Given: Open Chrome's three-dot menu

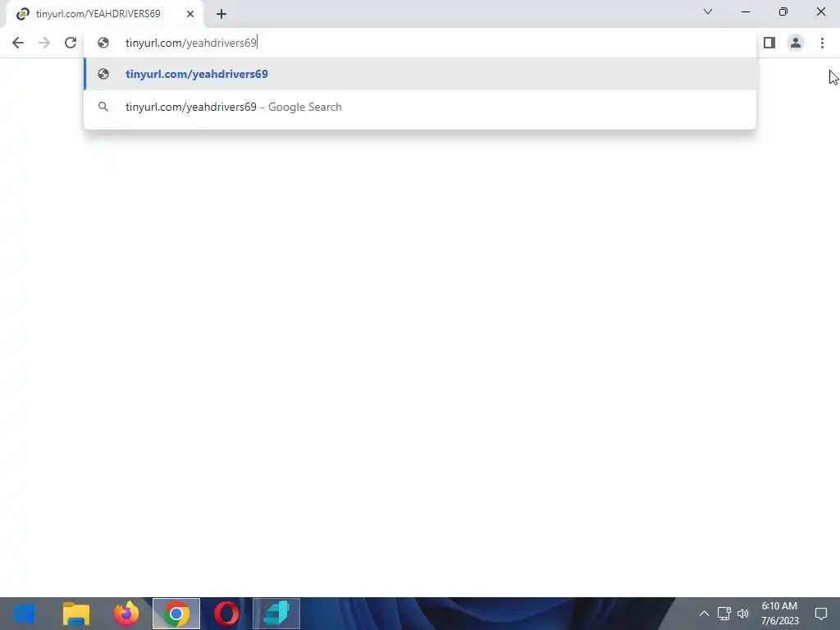Looking at the screenshot, I should (822, 43).
